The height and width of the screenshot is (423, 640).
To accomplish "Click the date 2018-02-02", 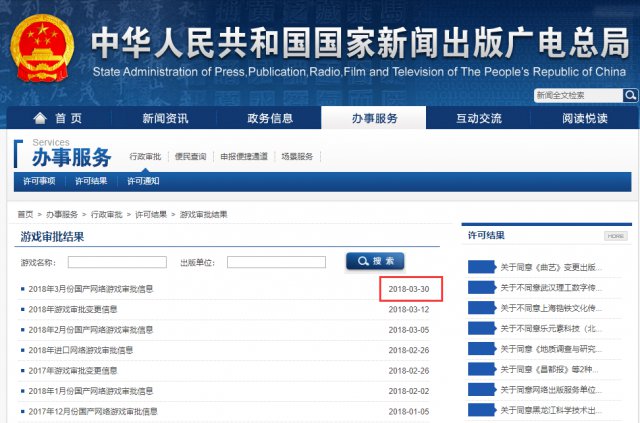I will pos(409,391).
